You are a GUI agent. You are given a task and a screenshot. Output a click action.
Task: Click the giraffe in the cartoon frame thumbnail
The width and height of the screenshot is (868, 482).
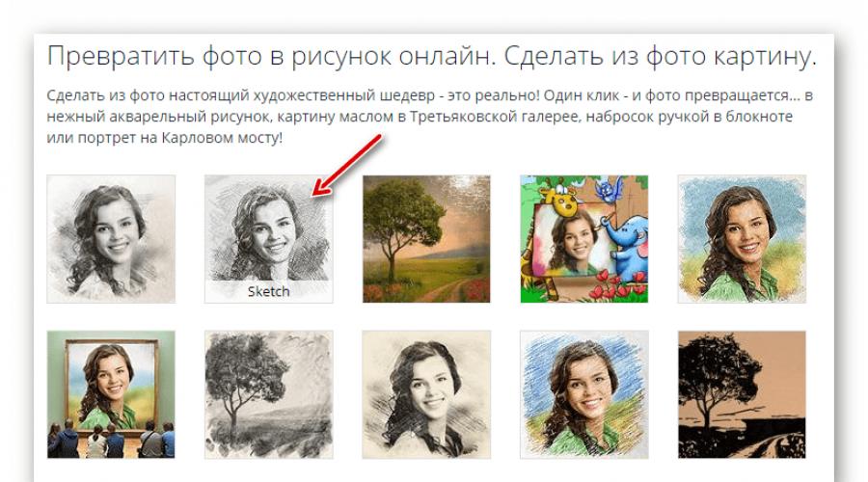pos(556,202)
